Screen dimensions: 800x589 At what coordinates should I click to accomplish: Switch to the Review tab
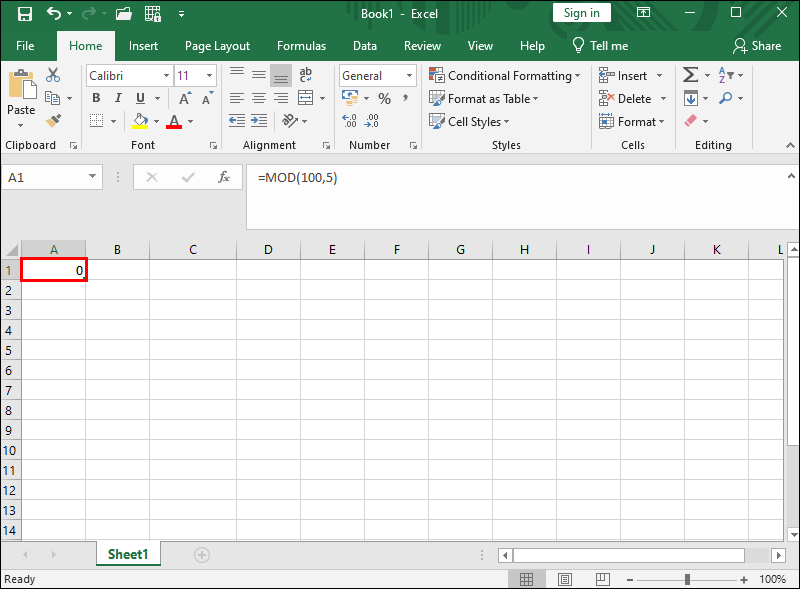coord(422,46)
